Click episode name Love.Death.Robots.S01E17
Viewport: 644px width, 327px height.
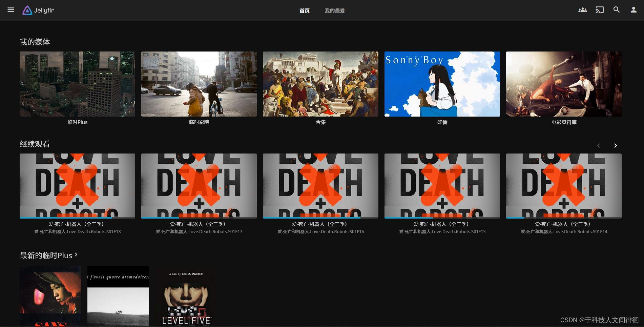tap(199, 231)
